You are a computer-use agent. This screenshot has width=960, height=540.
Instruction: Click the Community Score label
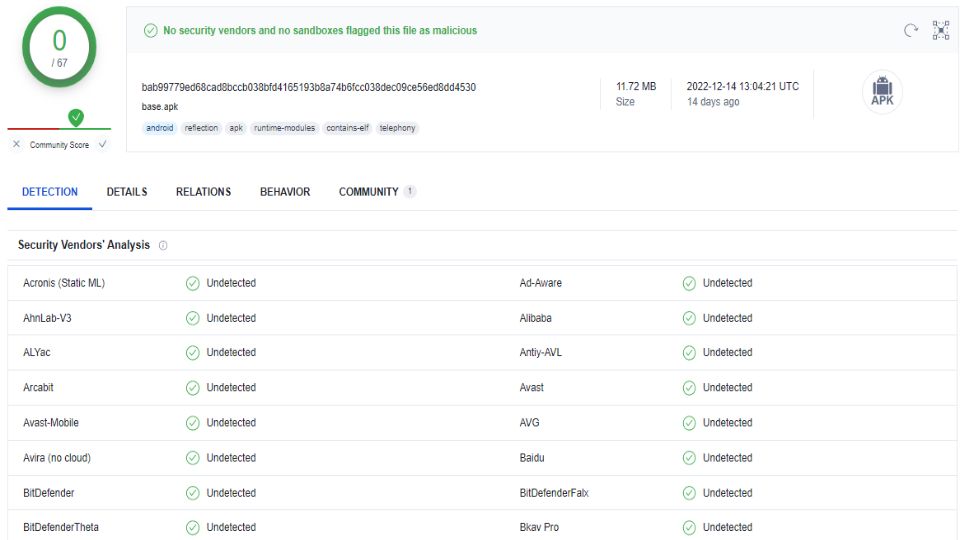(x=59, y=145)
